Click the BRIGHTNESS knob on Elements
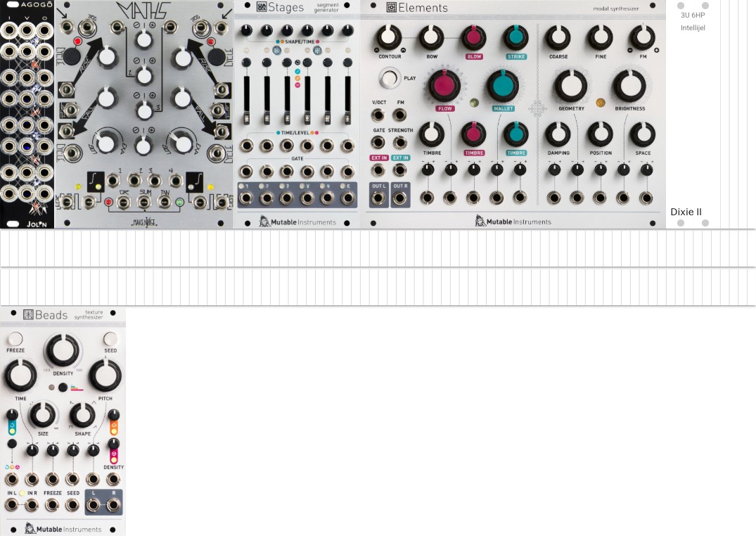This screenshot has width=756, height=536. point(629,87)
